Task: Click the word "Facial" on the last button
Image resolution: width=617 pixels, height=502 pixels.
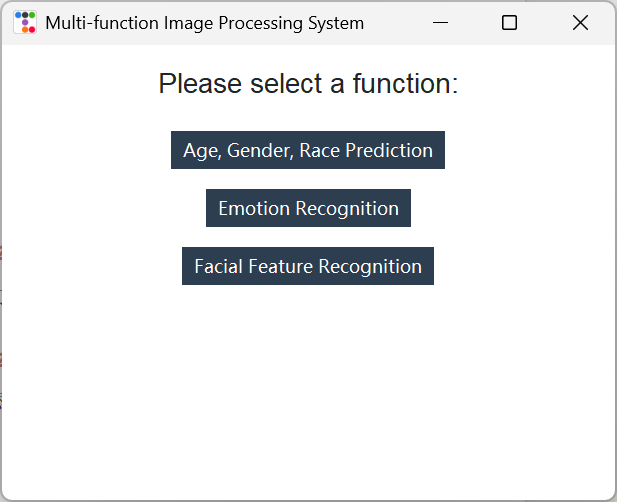Action: [217, 266]
